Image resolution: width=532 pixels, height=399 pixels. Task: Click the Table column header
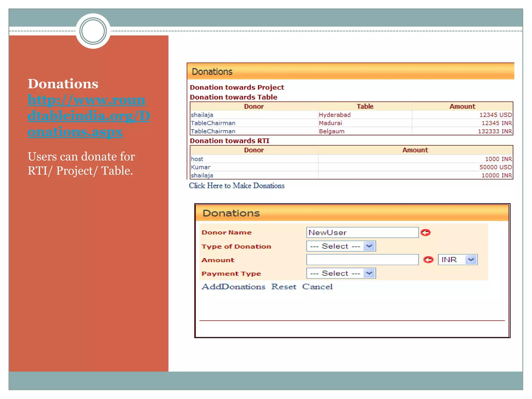click(365, 107)
